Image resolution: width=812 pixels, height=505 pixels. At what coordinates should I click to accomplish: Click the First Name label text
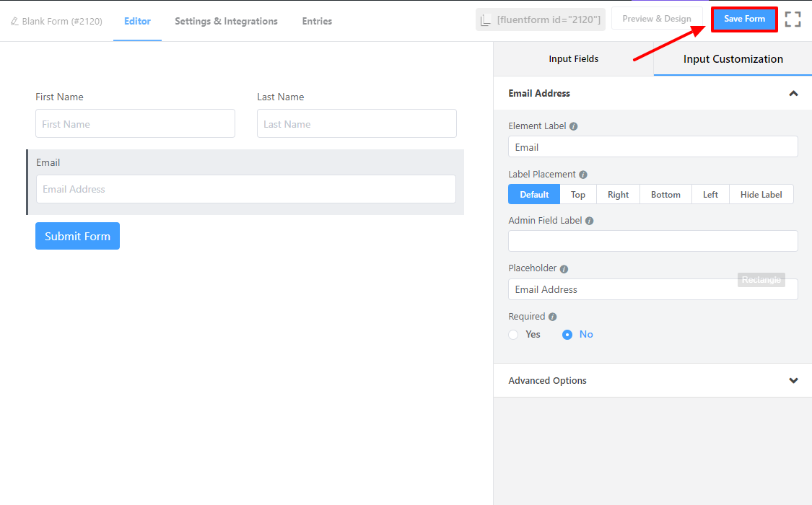(x=60, y=97)
